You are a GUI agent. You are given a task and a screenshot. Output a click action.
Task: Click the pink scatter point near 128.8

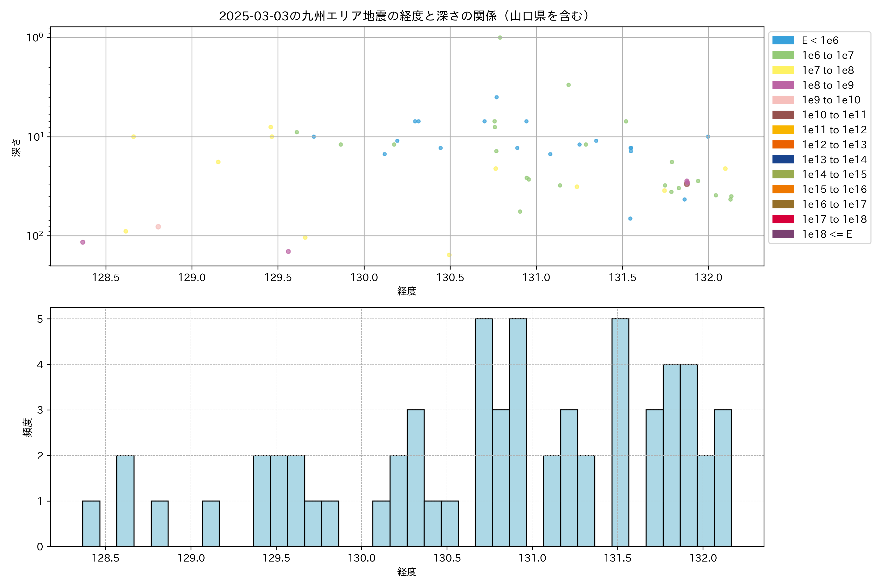click(158, 227)
